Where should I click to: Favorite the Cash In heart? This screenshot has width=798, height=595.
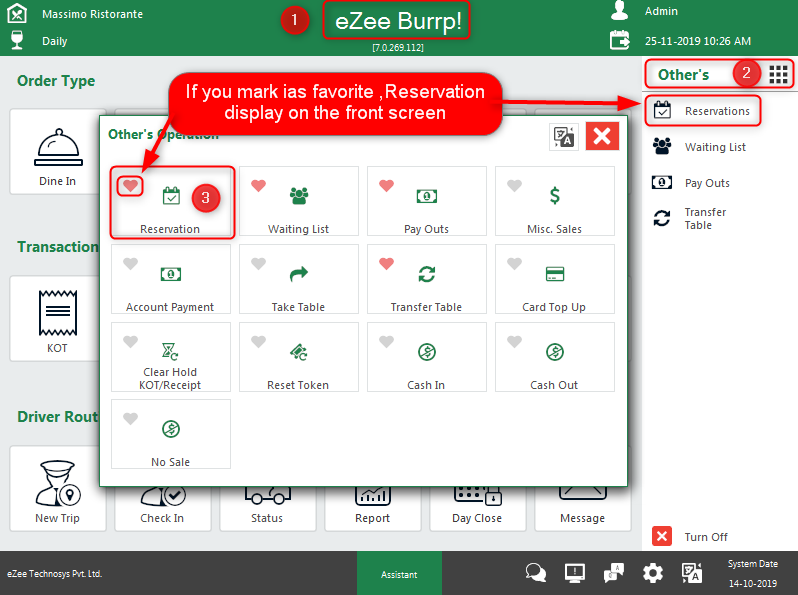pos(386,341)
